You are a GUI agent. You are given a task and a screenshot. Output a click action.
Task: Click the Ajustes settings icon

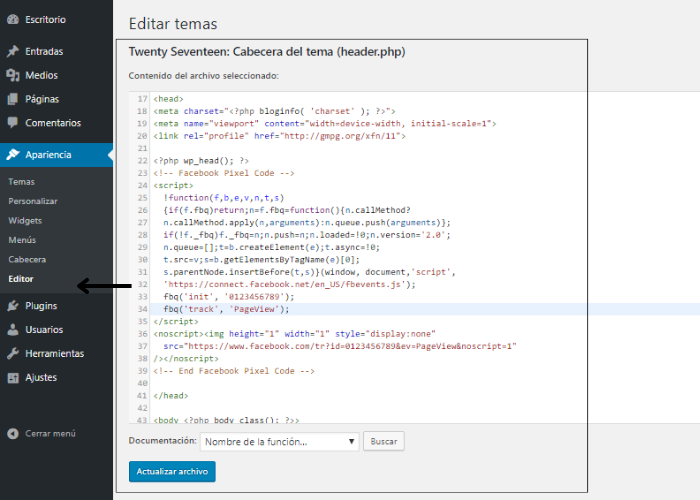click(12, 378)
